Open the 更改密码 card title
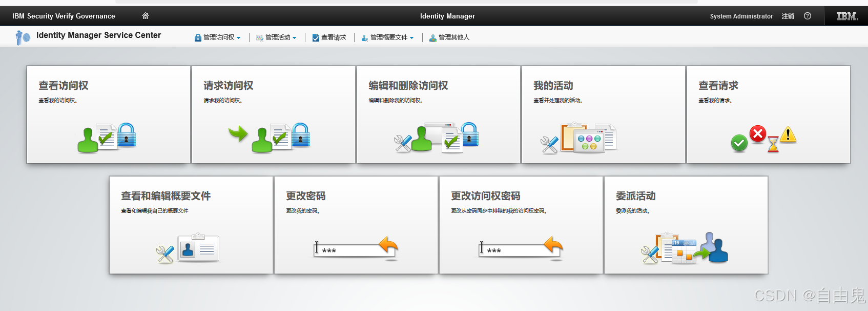 click(x=306, y=196)
